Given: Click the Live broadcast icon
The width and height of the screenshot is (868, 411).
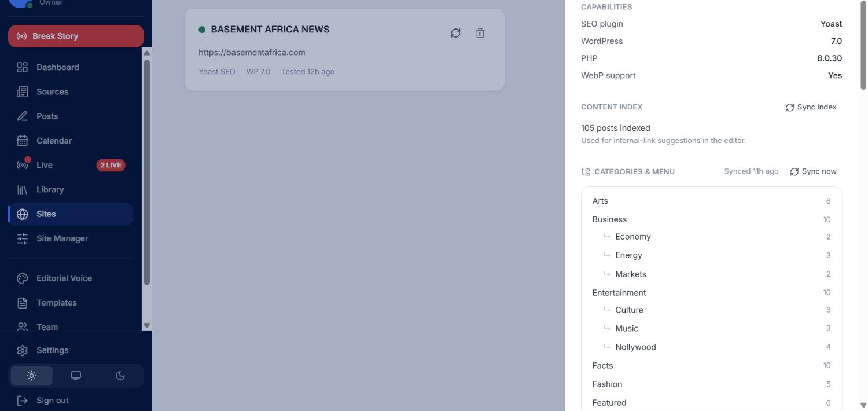Looking at the screenshot, I should (23, 165).
